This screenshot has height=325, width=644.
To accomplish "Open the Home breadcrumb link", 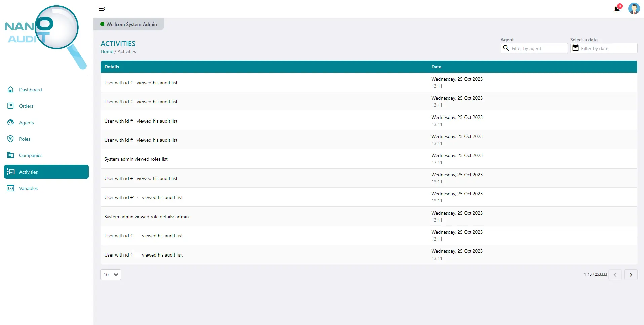I will point(107,51).
